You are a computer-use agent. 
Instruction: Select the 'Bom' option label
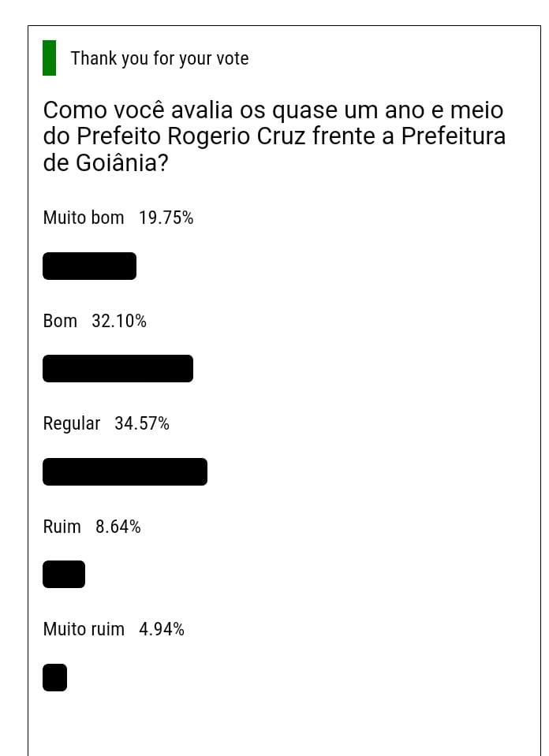(60, 321)
